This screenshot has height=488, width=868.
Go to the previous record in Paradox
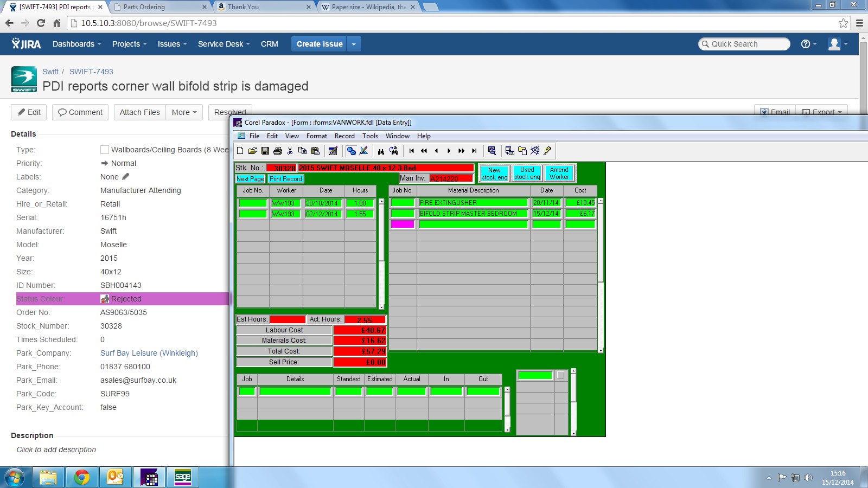pos(437,151)
